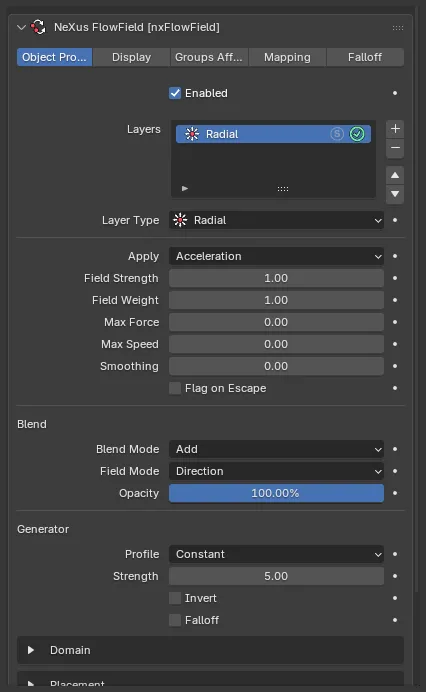Viewport: 426px width, 692px height.
Task: Click animate dot next to Invert
Action: coord(395,598)
